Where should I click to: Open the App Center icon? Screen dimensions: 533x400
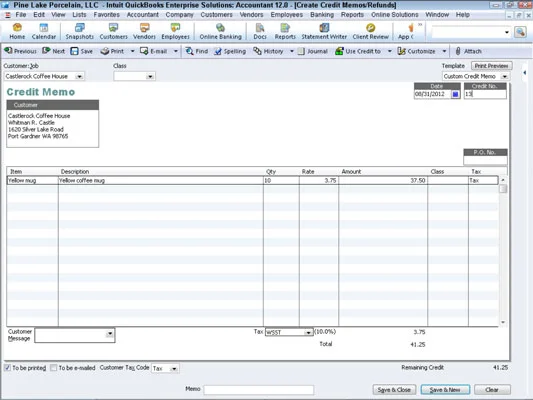[407, 31]
